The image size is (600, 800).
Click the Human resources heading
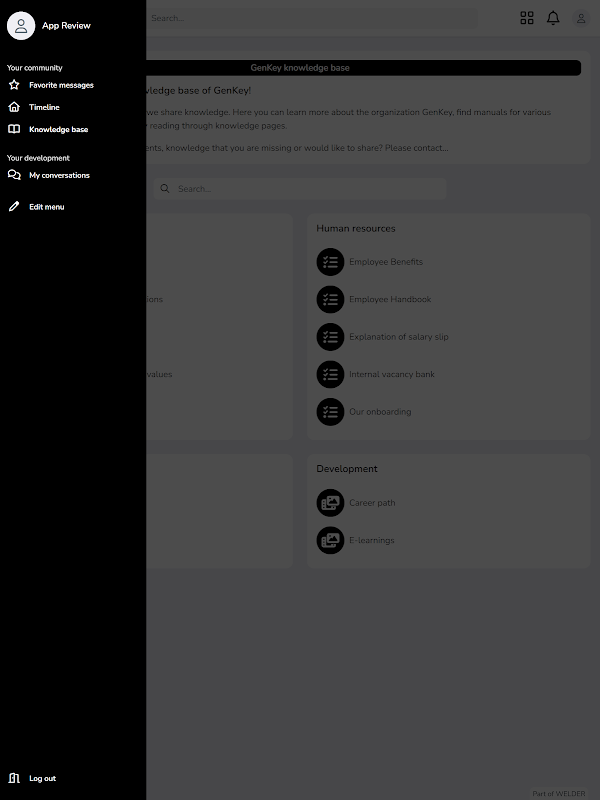pyautogui.click(x=356, y=229)
